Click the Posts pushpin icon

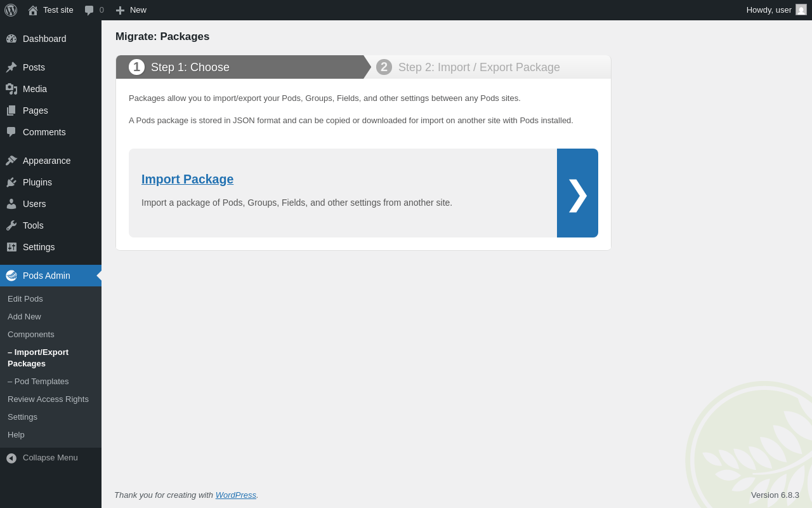click(11, 67)
